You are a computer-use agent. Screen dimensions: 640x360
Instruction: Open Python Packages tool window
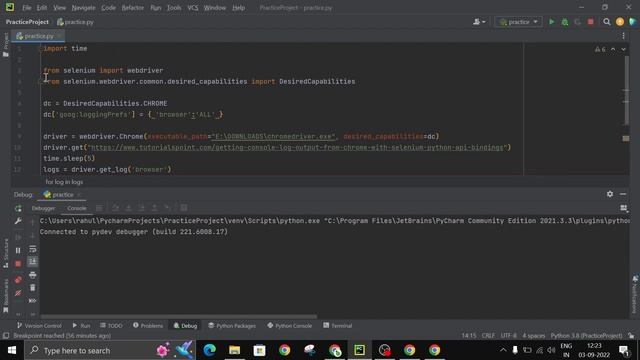tap(232, 326)
